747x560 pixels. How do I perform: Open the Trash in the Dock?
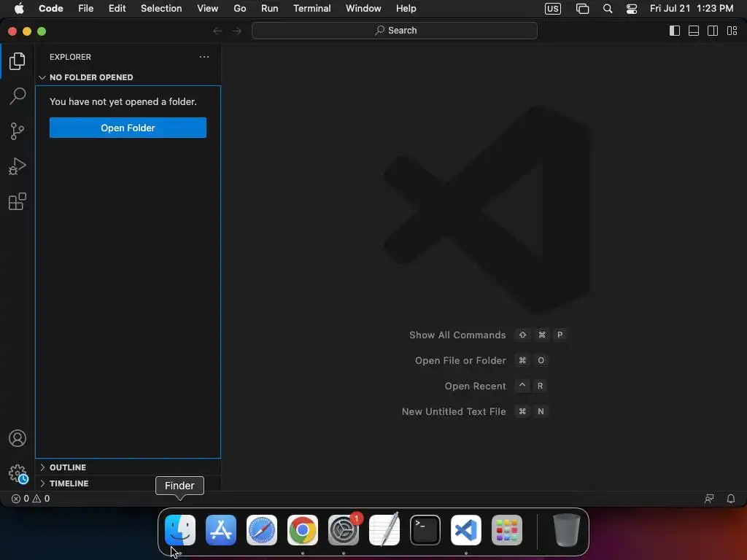pos(566,530)
